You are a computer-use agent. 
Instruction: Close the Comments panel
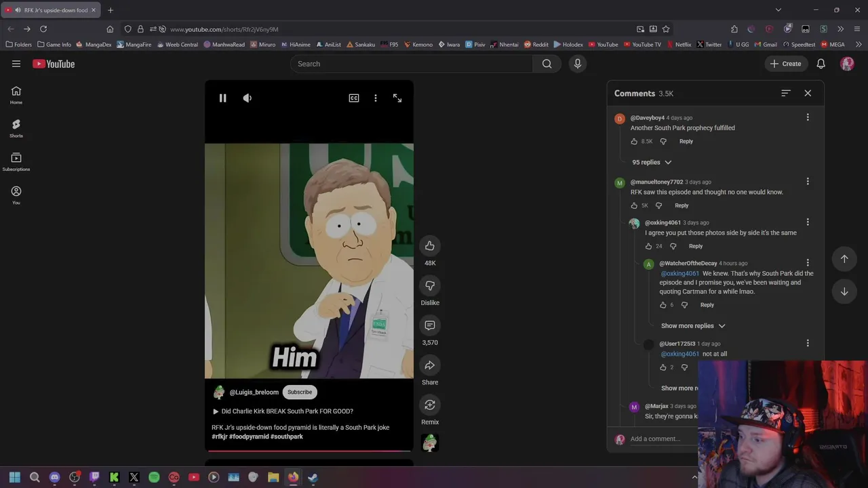808,94
